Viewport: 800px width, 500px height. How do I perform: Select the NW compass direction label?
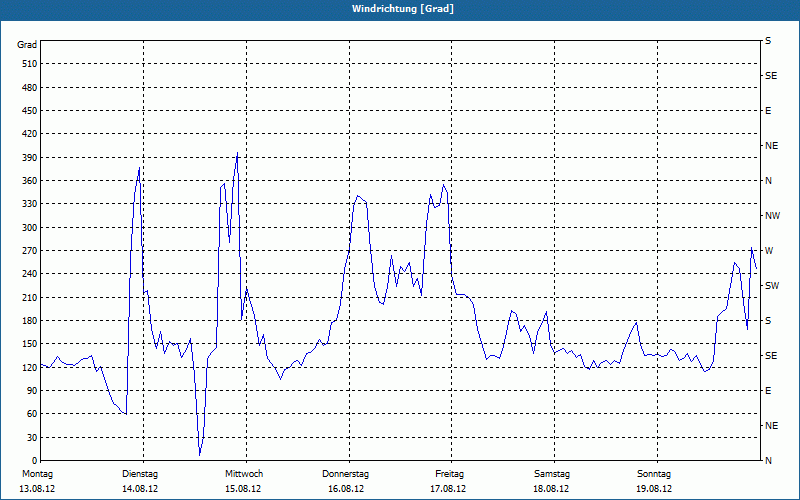tap(772, 216)
